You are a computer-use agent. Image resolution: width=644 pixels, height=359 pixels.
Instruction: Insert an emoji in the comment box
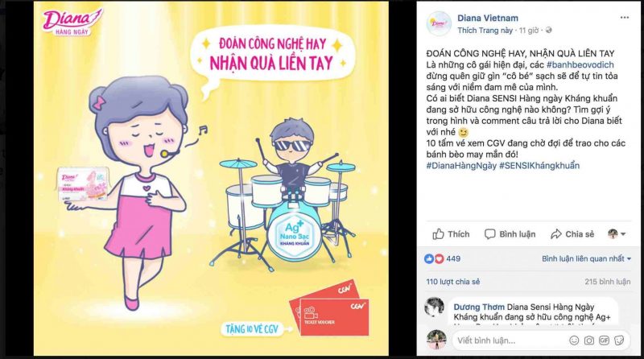pyautogui.click(x=574, y=340)
